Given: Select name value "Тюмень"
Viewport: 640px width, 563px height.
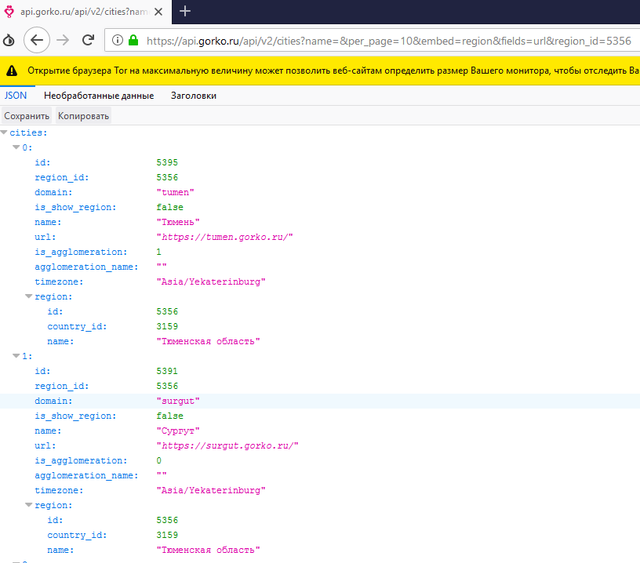Looking at the screenshot, I should [x=178, y=222].
